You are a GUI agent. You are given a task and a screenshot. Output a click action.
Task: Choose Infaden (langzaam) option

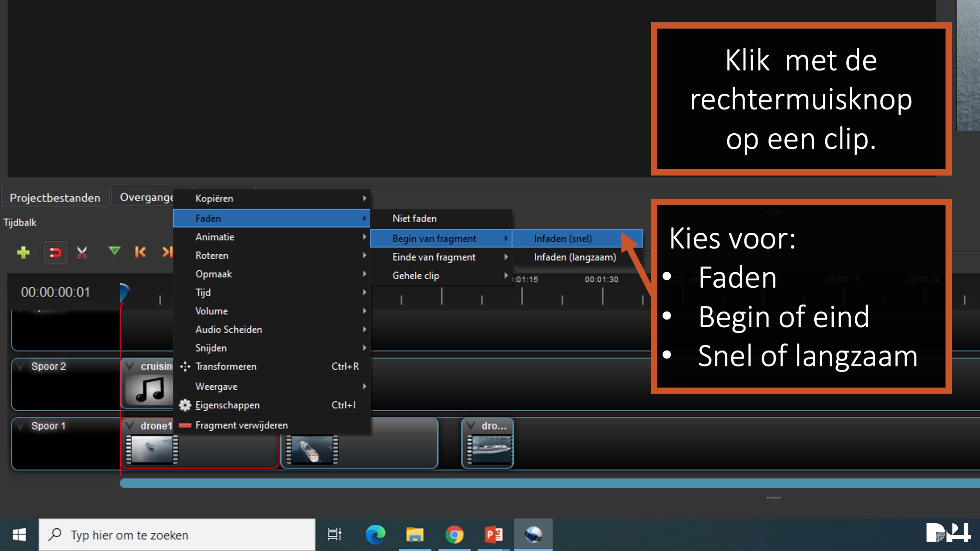tap(575, 257)
